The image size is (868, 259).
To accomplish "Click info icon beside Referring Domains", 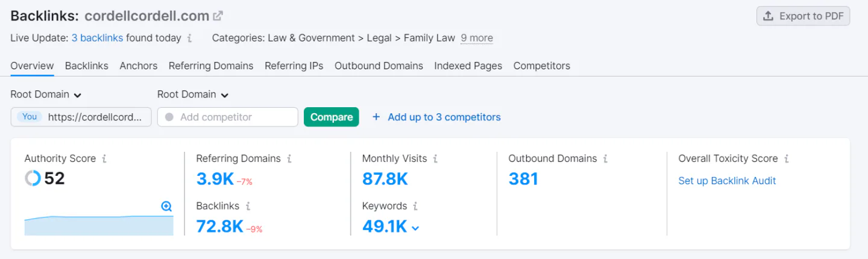I will (x=289, y=159).
